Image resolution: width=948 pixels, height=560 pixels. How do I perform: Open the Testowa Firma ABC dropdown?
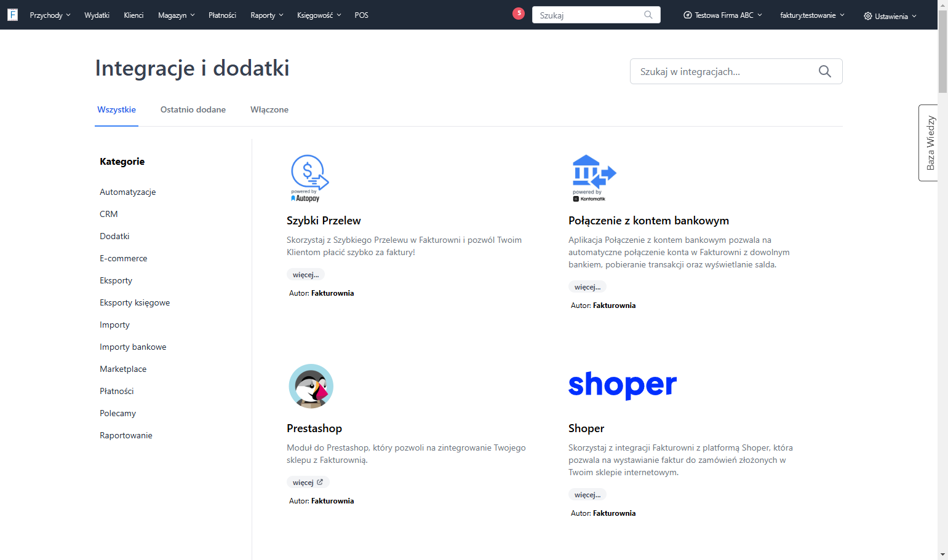click(723, 15)
